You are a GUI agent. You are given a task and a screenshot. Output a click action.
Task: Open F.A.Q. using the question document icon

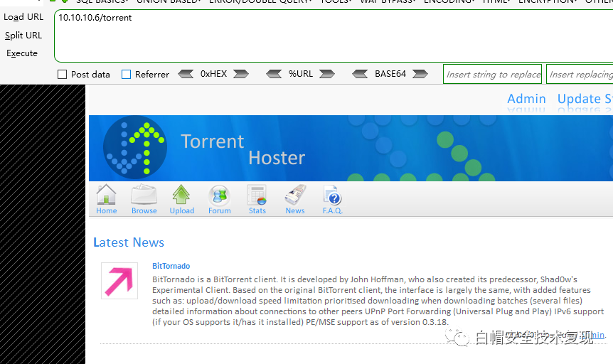[x=332, y=195]
